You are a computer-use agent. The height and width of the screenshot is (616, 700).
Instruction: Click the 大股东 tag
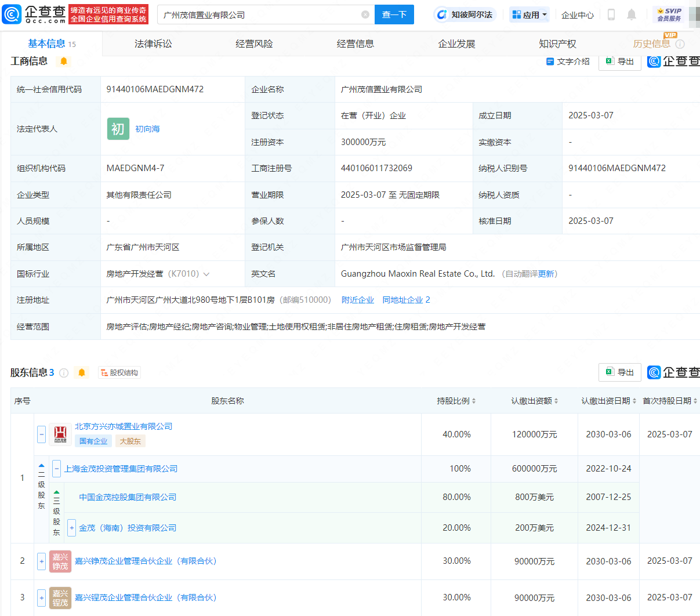point(130,441)
